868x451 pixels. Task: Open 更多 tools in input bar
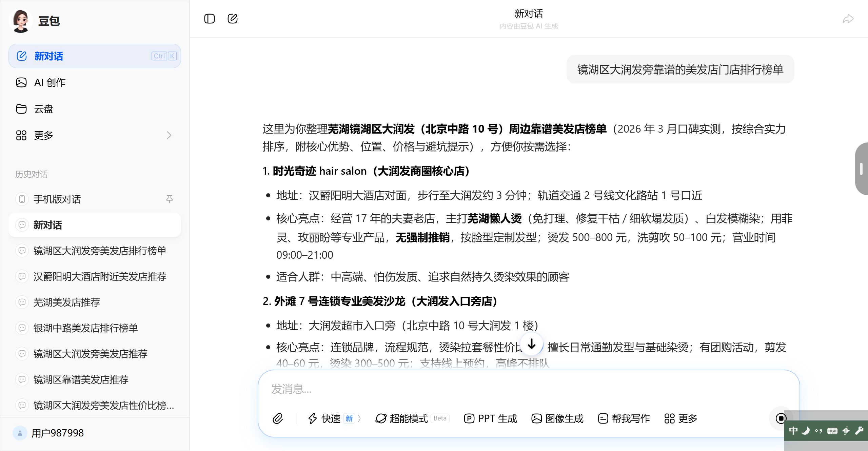(681, 418)
